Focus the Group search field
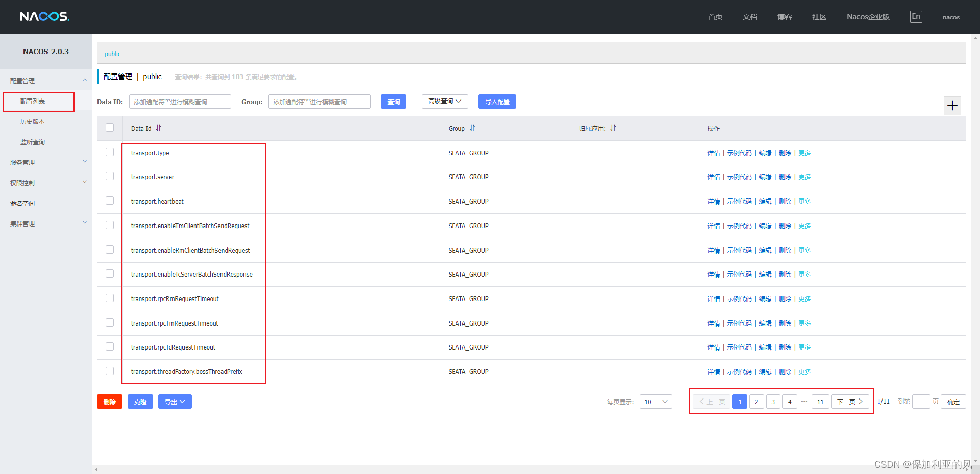The image size is (980, 474). [320, 102]
